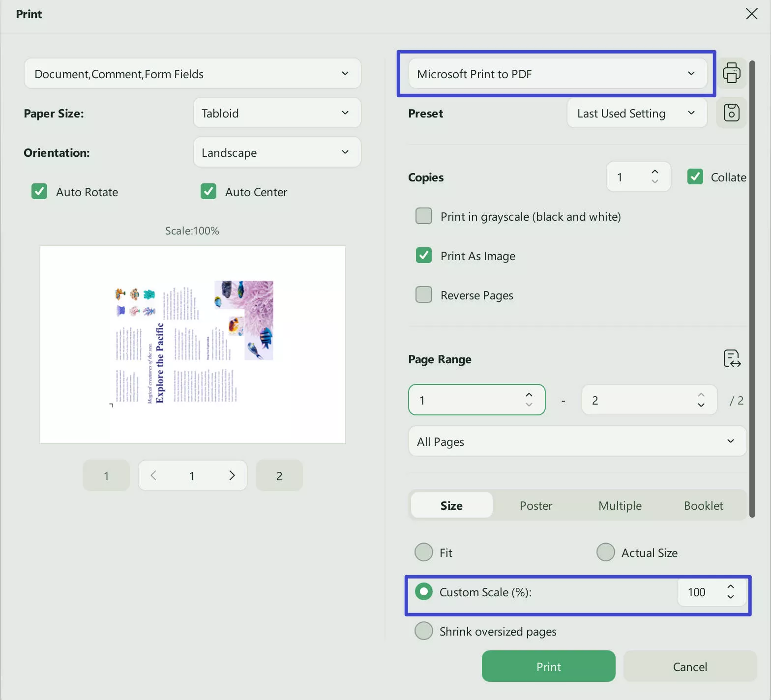Viewport: 771px width, 700px height.
Task: Click the swap page range icon
Action: [x=732, y=359]
